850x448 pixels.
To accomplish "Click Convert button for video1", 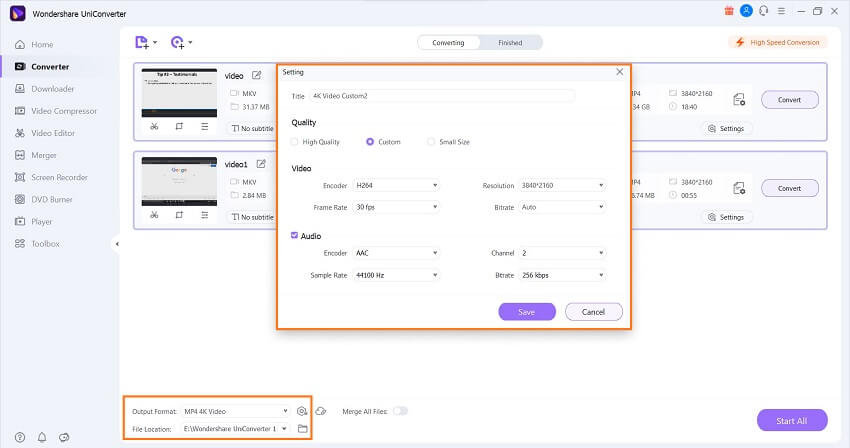I will pyautogui.click(x=790, y=188).
